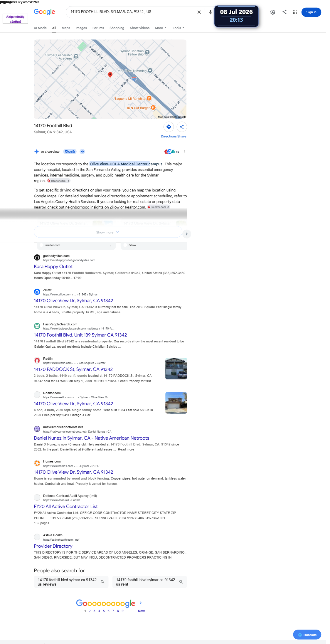Click nativeamericannetroots.net favicon
Screen dimensions: 330x644
37,429
